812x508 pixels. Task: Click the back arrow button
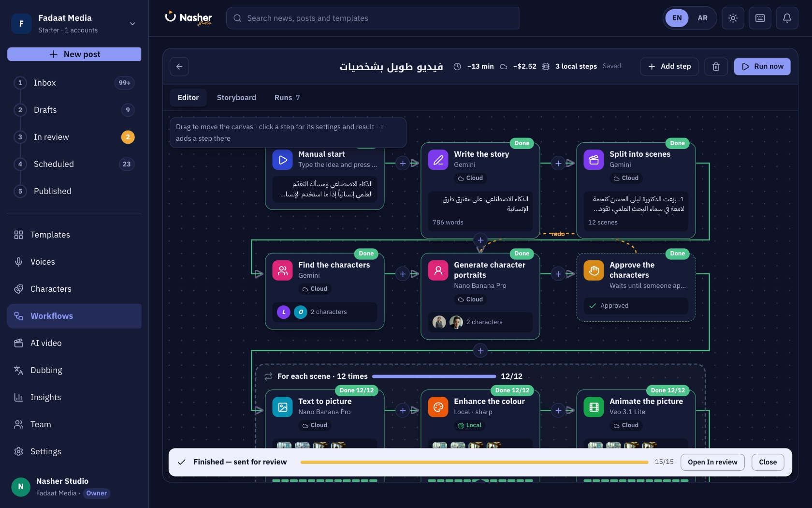pyautogui.click(x=179, y=66)
